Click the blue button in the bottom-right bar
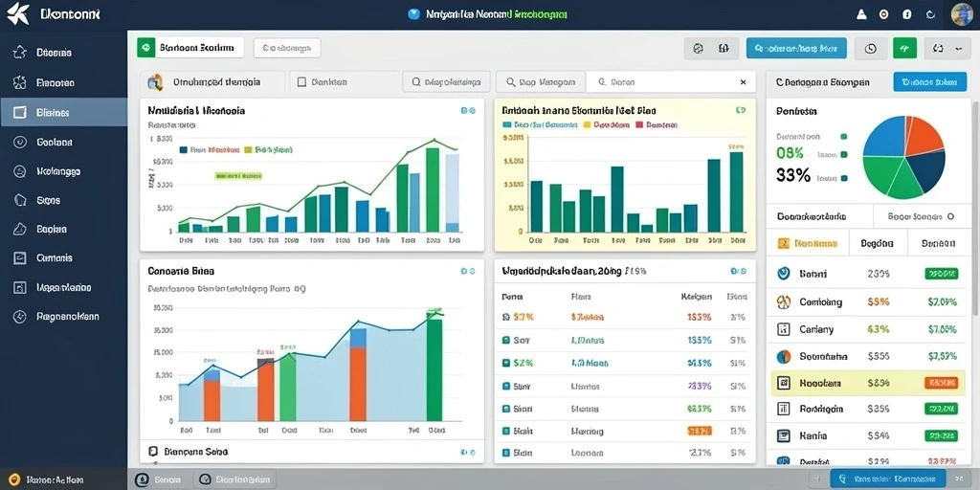Screen dimensions: 980x490 pyautogui.click(x=888, y=479)
